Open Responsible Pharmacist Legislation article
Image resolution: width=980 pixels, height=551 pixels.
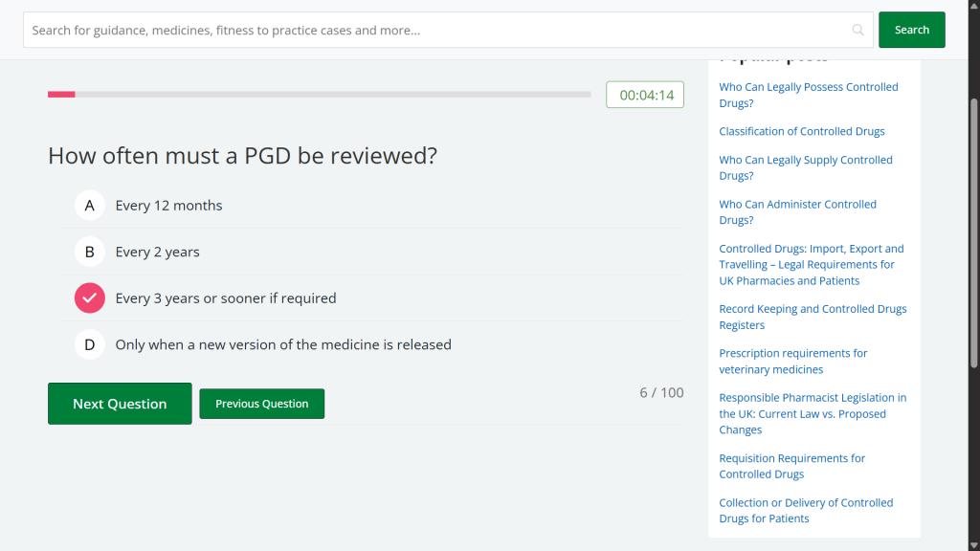point(812,413)
